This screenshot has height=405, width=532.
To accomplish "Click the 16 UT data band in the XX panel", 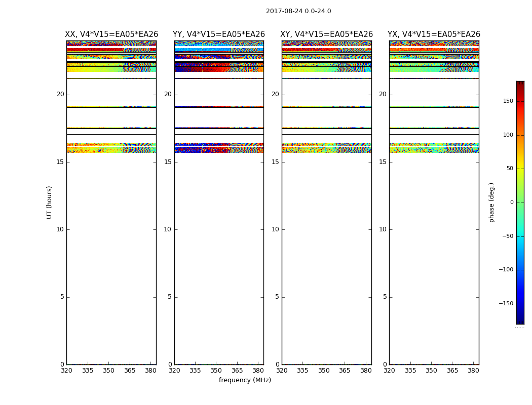I will (111, 148).
